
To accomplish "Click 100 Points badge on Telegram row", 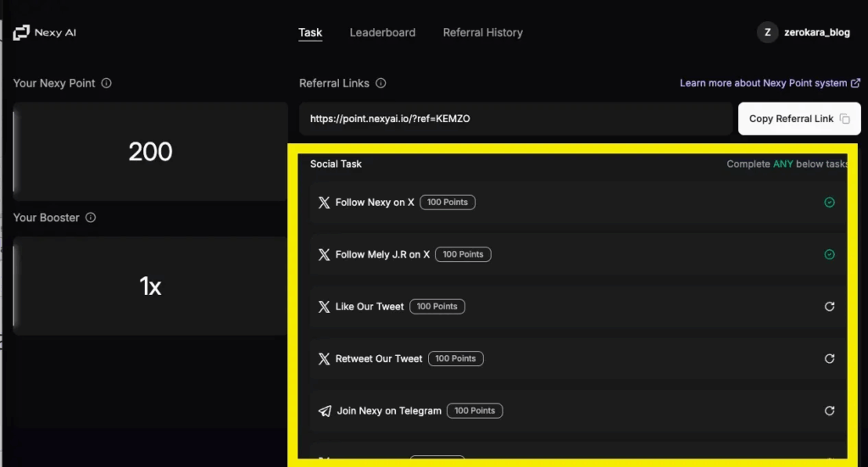I will (x=475, y=410).
